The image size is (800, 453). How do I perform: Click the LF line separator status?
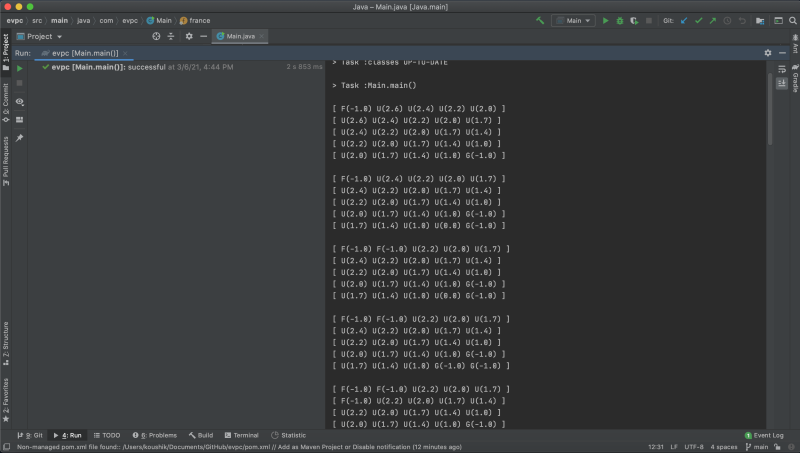(674, 447)
